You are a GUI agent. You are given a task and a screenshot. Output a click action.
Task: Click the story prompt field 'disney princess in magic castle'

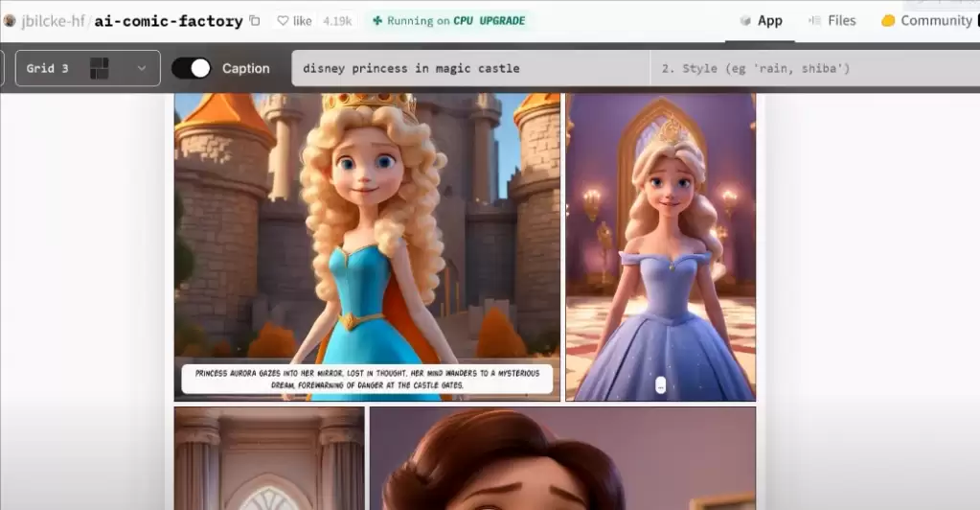tap(470, 68)
